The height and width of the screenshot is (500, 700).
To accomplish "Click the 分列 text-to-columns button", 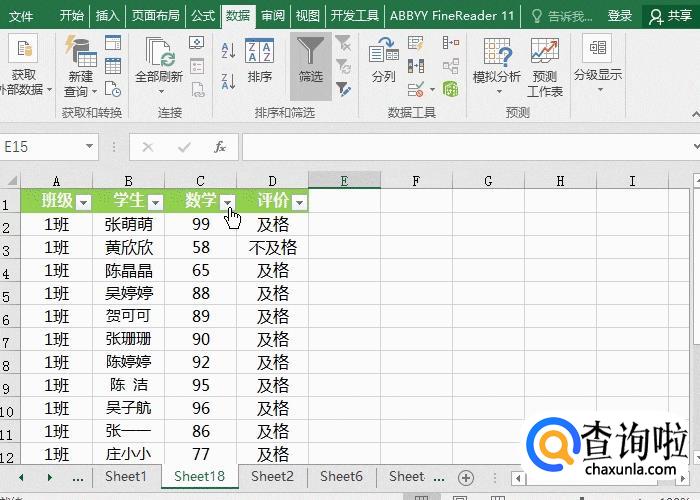I will (x=383, y=60).
